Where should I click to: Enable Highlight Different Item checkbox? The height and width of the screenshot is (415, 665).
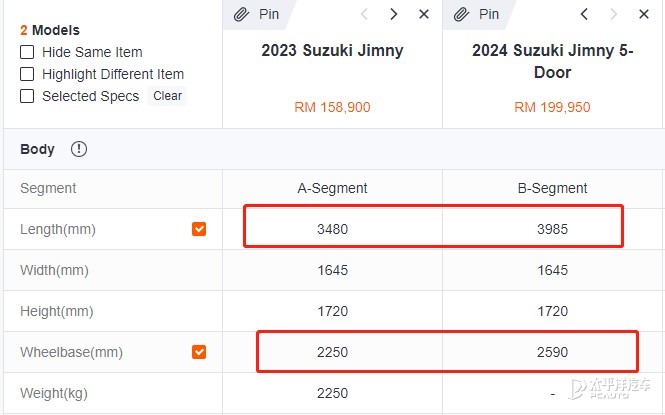27,74
